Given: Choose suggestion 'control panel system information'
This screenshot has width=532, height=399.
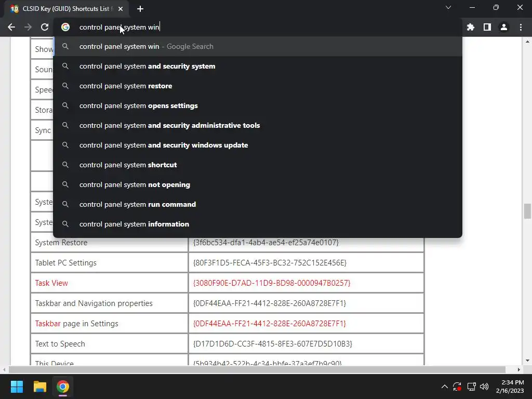Looking at the screenshot, I should pos(258,224).
